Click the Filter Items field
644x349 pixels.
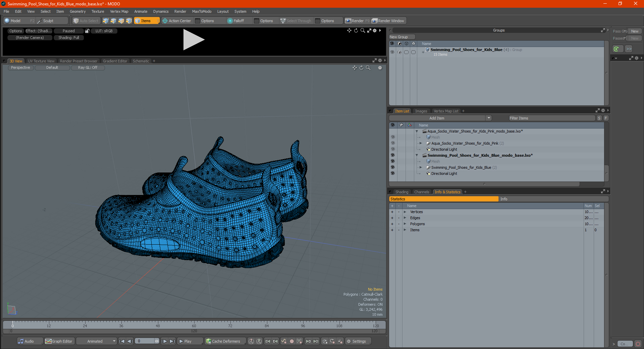point(552,118)
